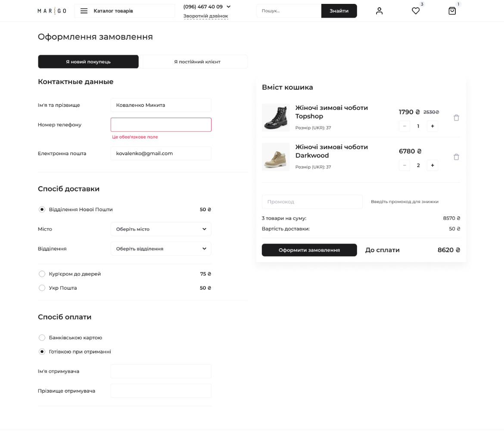This screenshot has height=431, width=504.
Task: Open the wishlist heart icon
Action: 416,11
